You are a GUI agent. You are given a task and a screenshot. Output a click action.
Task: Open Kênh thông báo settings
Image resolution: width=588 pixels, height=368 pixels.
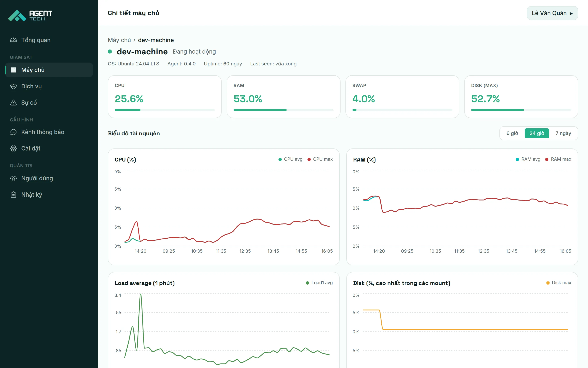click(x=49, y=132)
